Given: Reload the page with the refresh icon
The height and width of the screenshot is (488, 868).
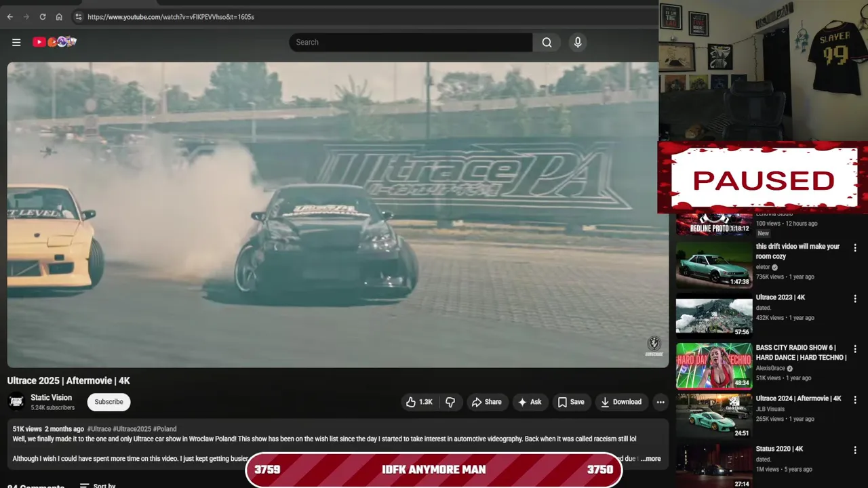Looking at the screenshot, I should pyautogui.click(x=42, y=17).
